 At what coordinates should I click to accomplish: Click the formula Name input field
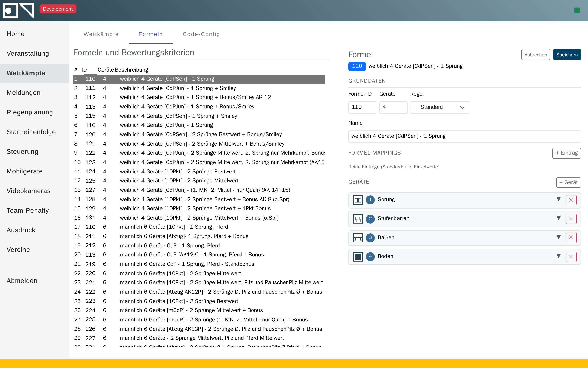click(464, 136)
